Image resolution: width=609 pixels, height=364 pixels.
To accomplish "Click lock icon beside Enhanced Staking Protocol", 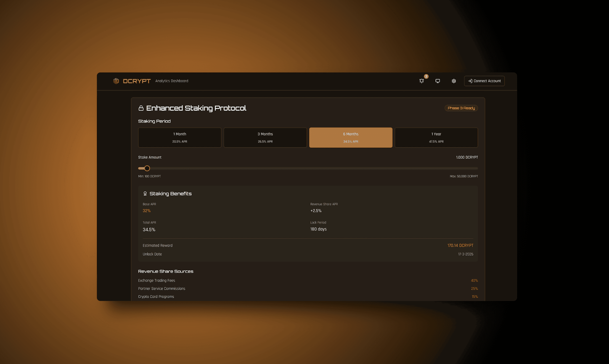I will click(x=141, y=108).
